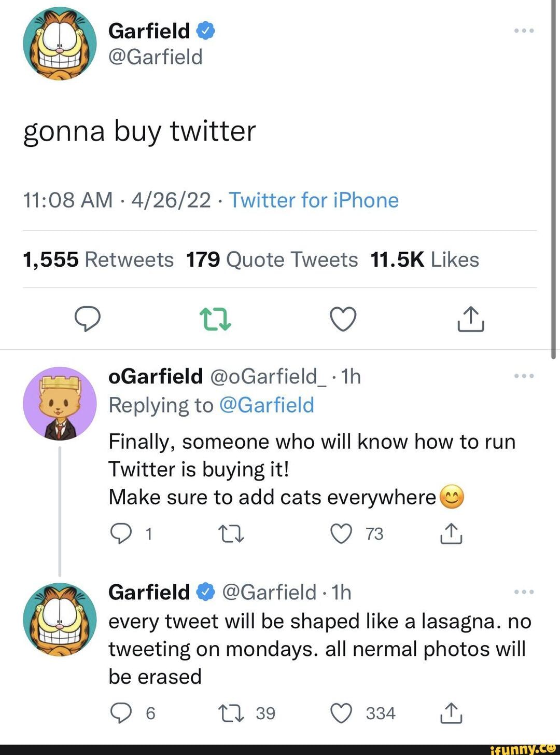Open the 'Twitter for iPhone' link
The image size is (560, 755).
314,200
